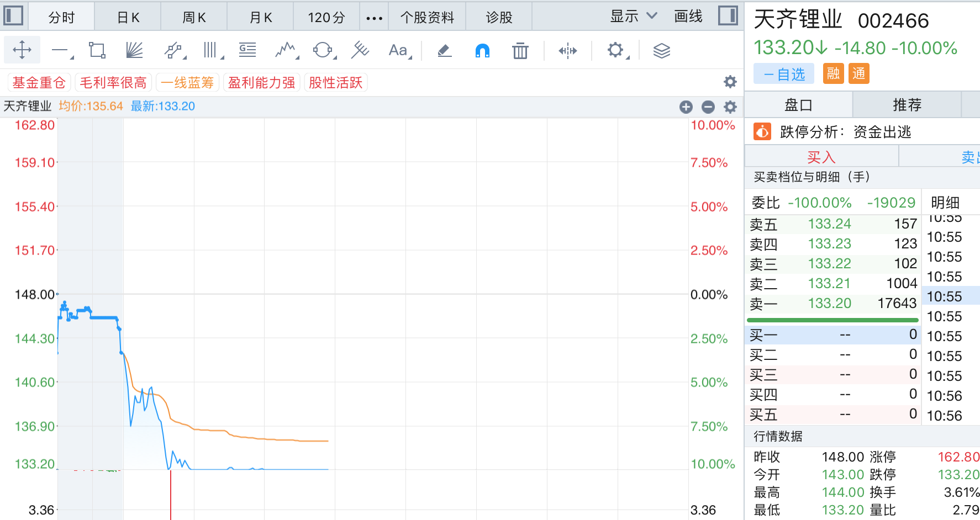
Task: Select the fan lines drawing tool
Action: pos(134,51)
